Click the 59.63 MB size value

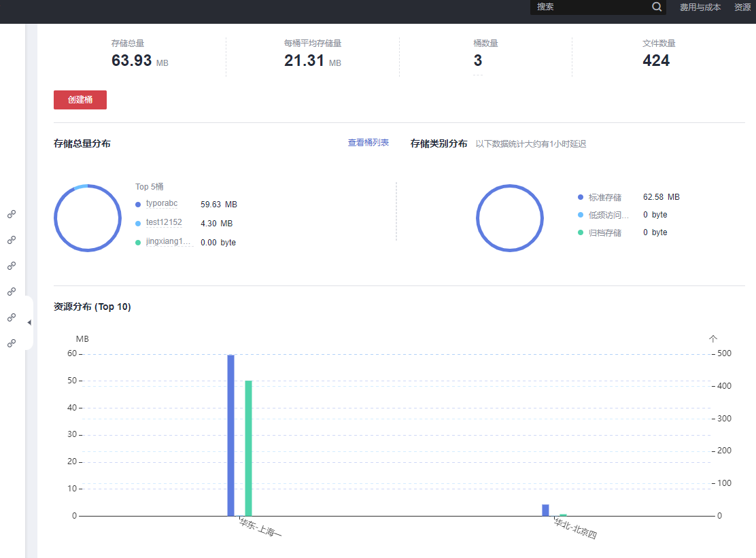(219, 205)
